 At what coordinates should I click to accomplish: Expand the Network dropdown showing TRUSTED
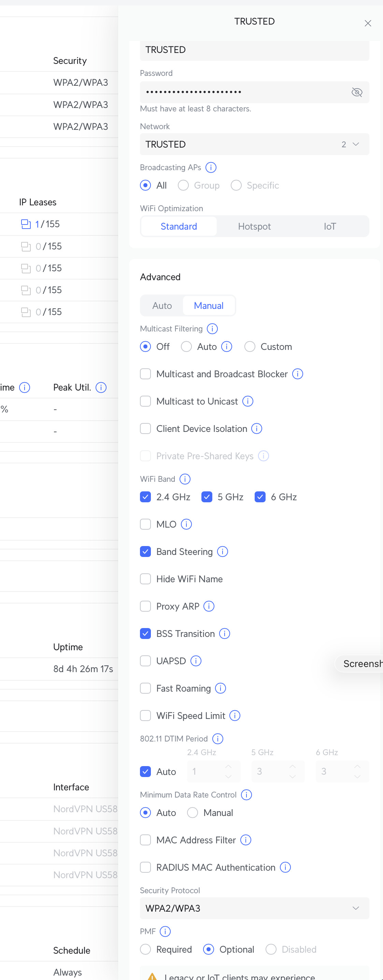254,144
